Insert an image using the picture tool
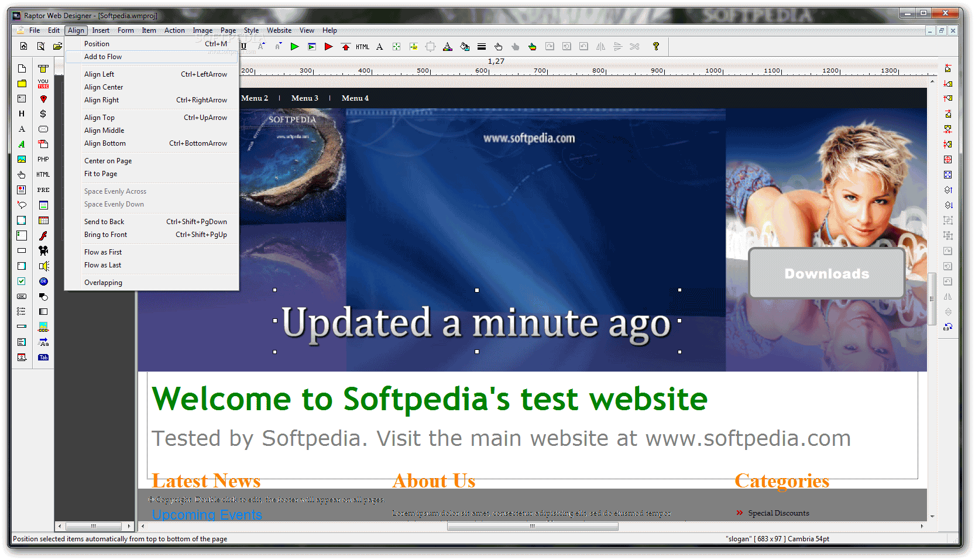Screen dimensions: 975x560 [22, 159]
